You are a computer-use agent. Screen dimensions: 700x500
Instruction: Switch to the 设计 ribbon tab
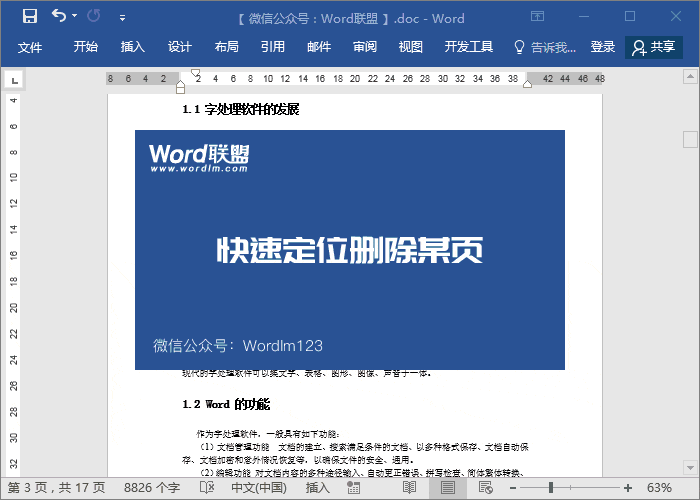179,46
